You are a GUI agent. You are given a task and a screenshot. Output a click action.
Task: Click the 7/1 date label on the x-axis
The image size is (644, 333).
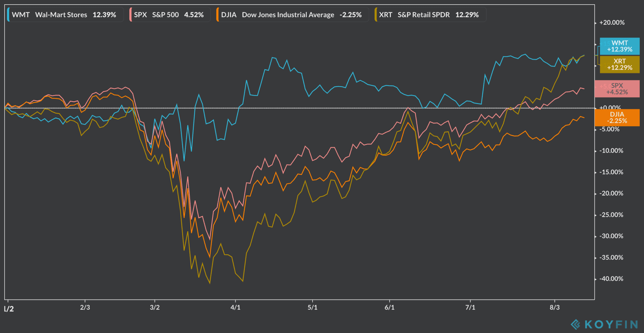[x=470, y=307]
